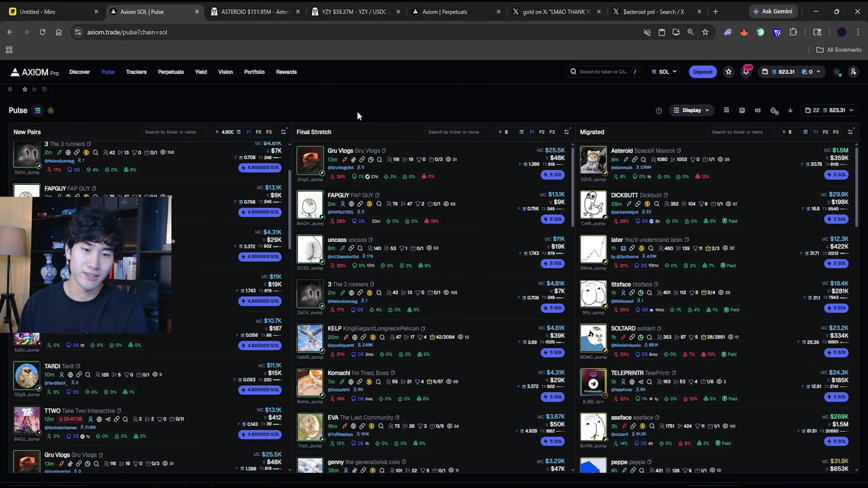The image size is (868, 488).
Task: Select preset P1 in Migrated
Action: pos(816,132)
